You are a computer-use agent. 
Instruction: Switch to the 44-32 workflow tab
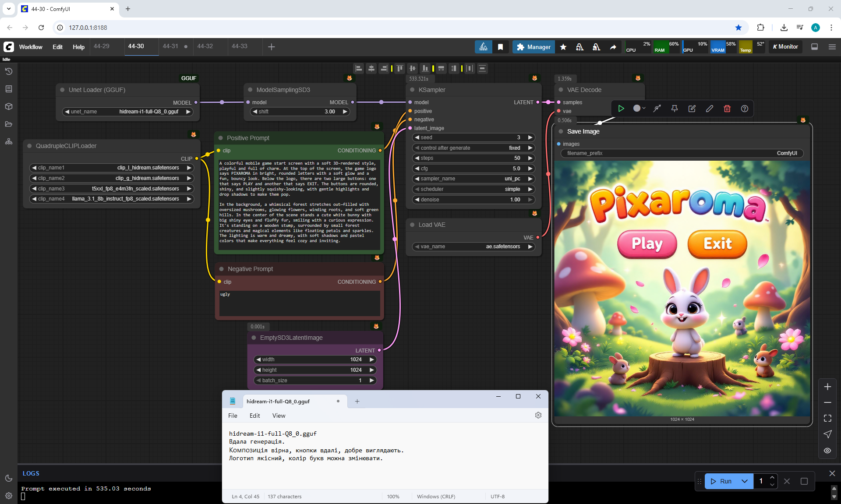pos(205,46)
